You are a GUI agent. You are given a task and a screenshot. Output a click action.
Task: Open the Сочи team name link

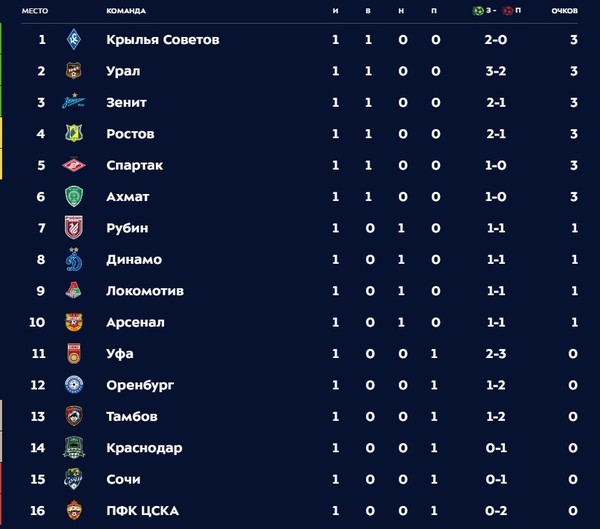(x=123, y=479)
